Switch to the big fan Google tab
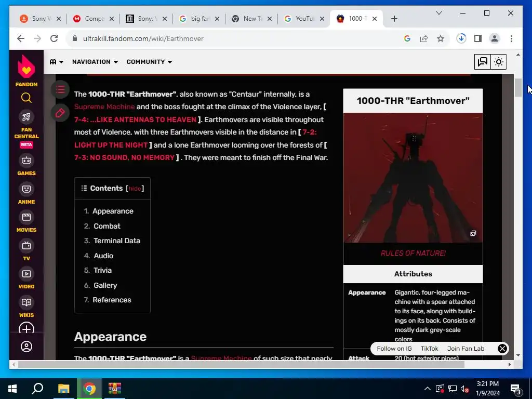This screenshot has width=532, height=399. (199, 19)
